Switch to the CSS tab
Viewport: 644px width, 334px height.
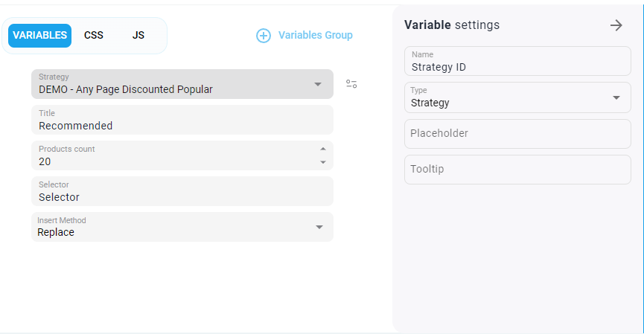(94, 36)
